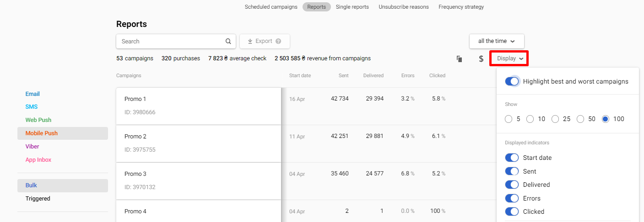Click the Start date column header
The image size is (644, 222).
click(x=300, y=75)
